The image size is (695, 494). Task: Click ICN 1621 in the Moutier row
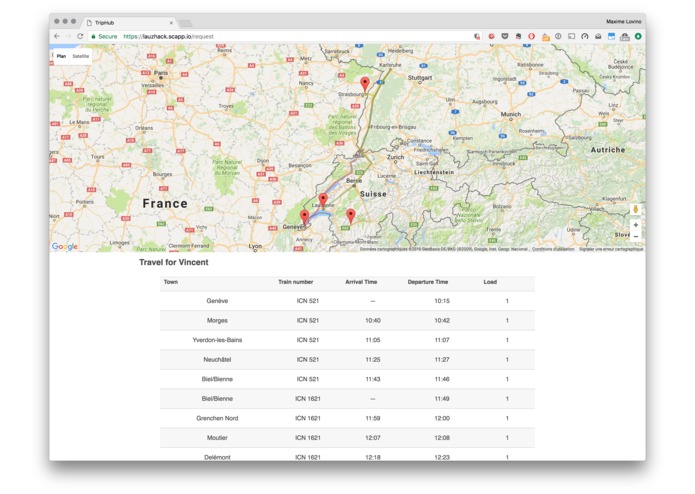308,437
